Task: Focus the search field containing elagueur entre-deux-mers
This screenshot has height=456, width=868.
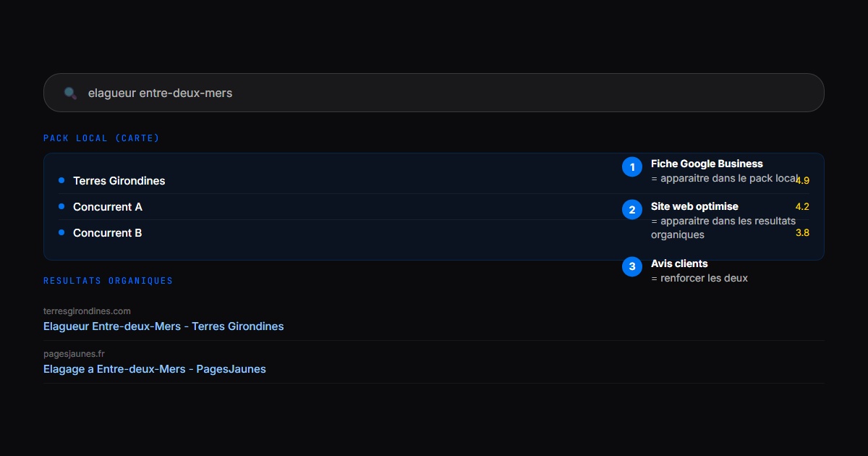Action: 434,93
